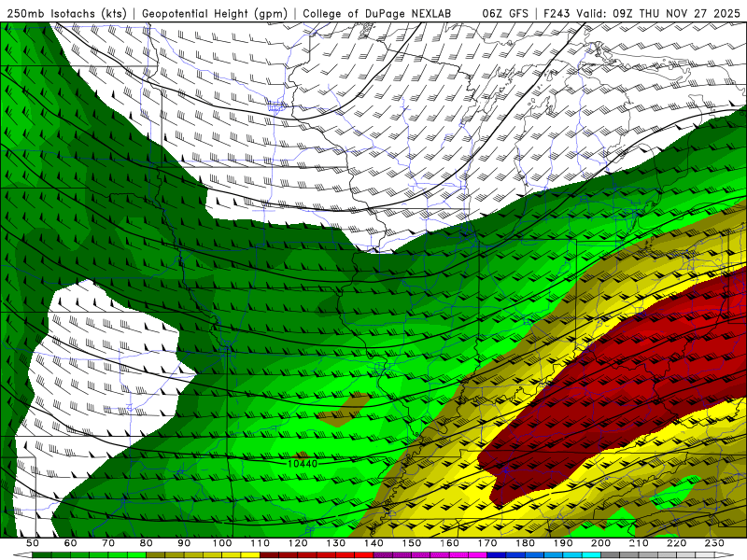Click the 190 value on the color scale
747x560 pixels.
(x=563, y=543)
